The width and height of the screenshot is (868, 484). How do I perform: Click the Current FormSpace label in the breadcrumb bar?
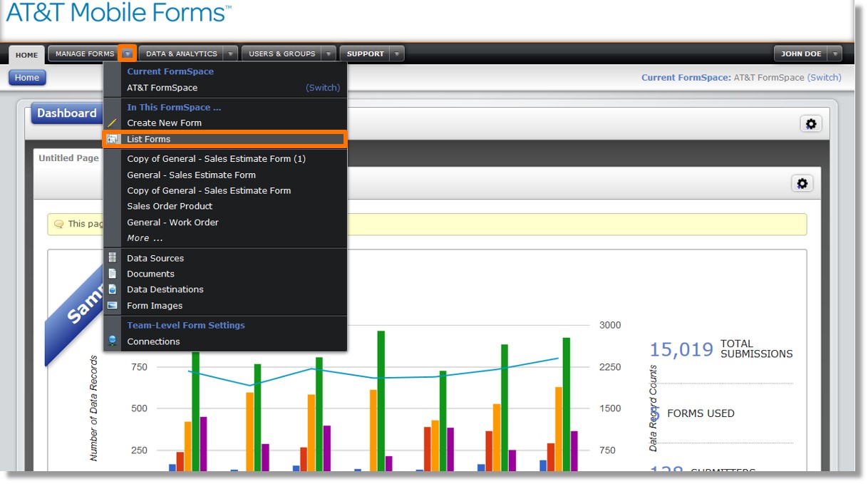click(686, 78)
